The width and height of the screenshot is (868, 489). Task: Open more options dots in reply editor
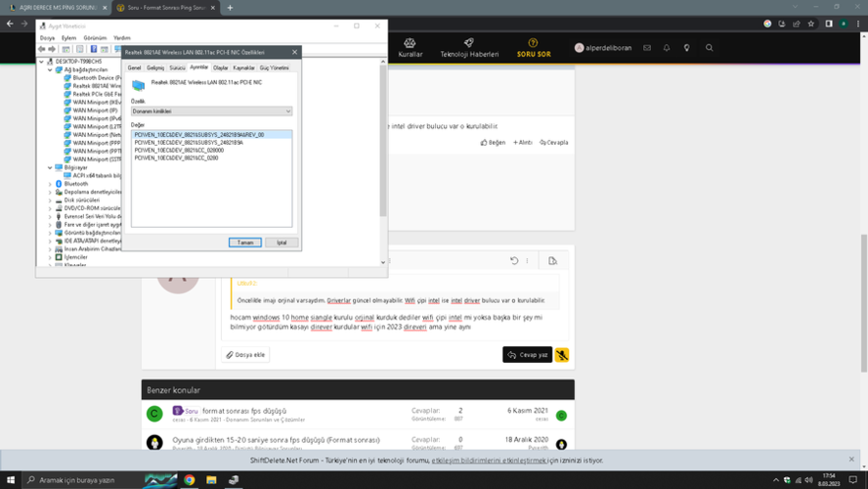[527, 260]
